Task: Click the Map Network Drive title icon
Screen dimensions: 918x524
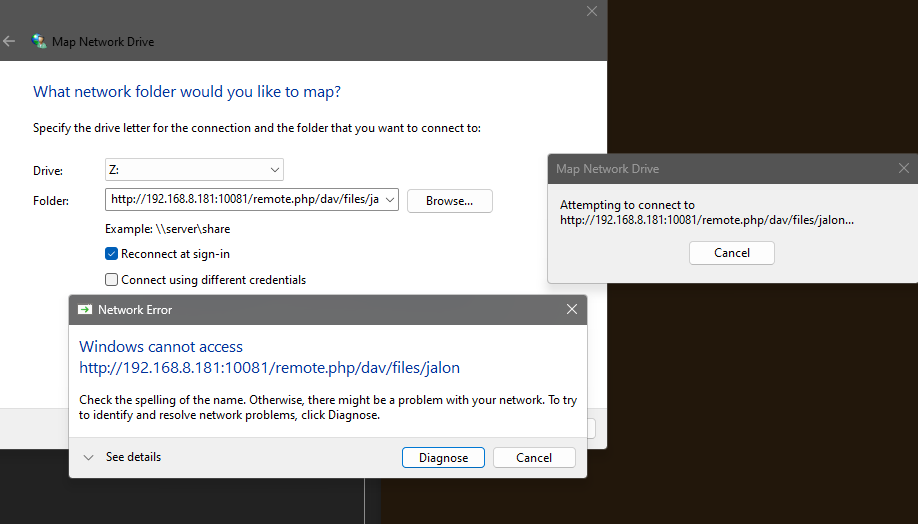Action: coord(39,42)
